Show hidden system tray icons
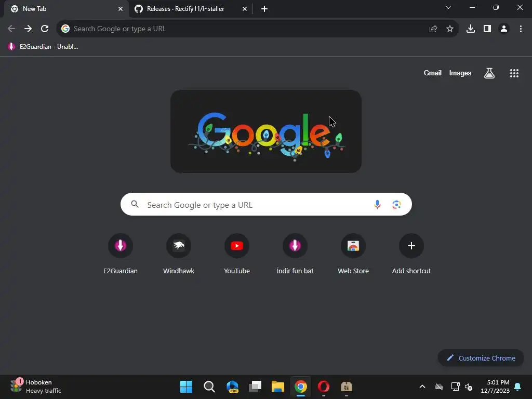Viewport: 532px width, 399px height. click(x=422, y=387)
